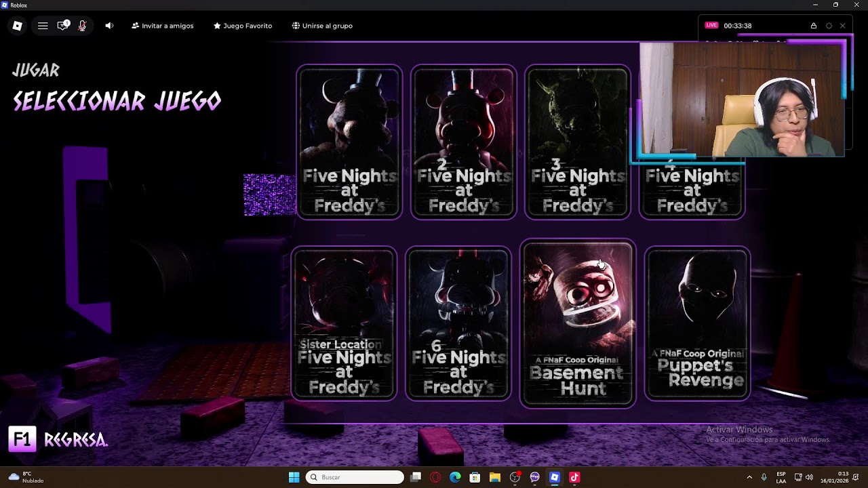Launch Opera from the taskbar

pyautogui.click(x=435, y=477)
